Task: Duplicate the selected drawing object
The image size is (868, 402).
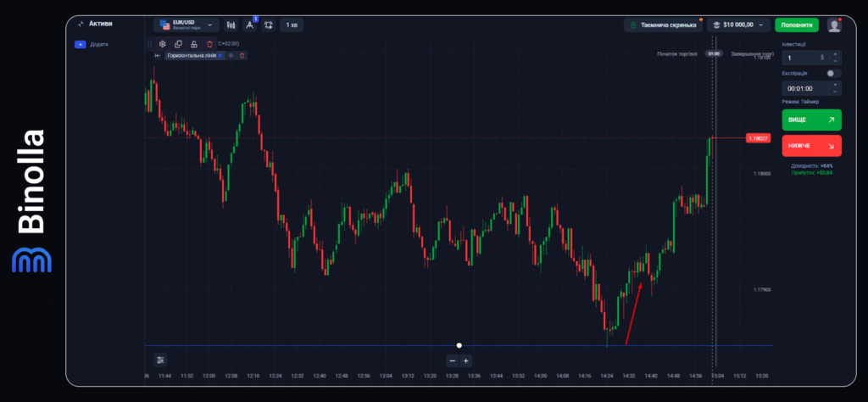Action: (x=178, y=44)
